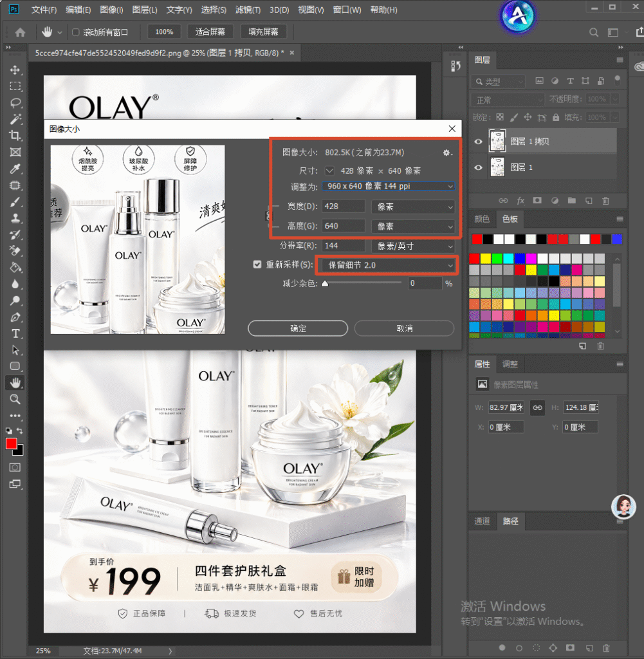
Task: Select the Horizontal Type tool
Action: pos(15,333)
